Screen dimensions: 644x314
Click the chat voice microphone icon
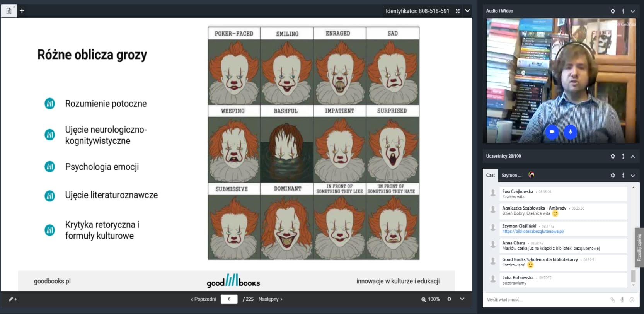622,300
